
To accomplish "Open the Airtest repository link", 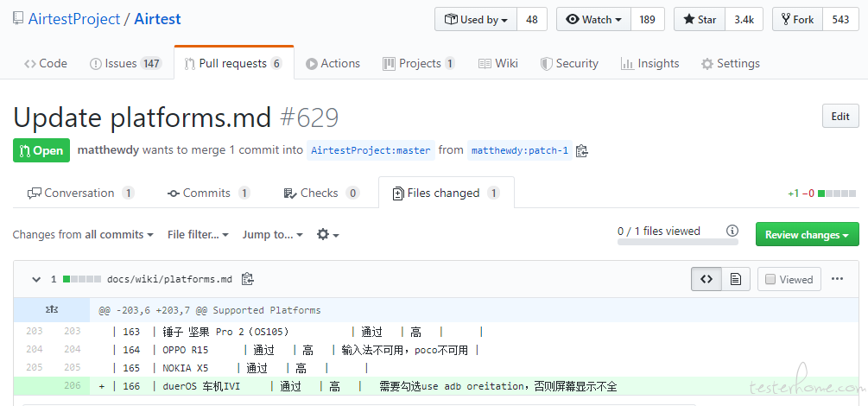I will (x=157, y=19).
